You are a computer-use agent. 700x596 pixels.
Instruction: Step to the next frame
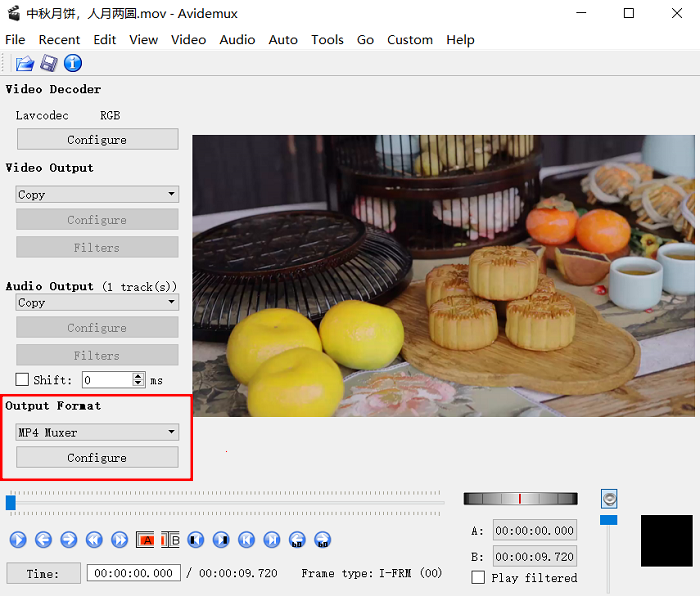click(x=69, y=540)
